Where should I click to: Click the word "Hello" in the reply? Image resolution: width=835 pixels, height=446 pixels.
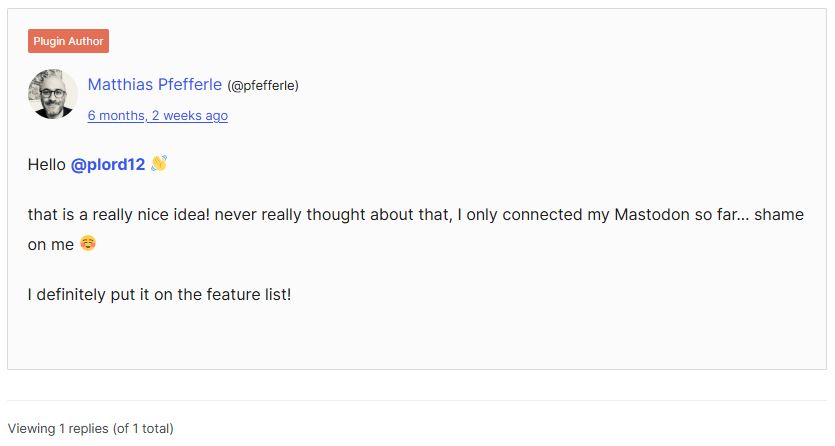coord(46,164)
